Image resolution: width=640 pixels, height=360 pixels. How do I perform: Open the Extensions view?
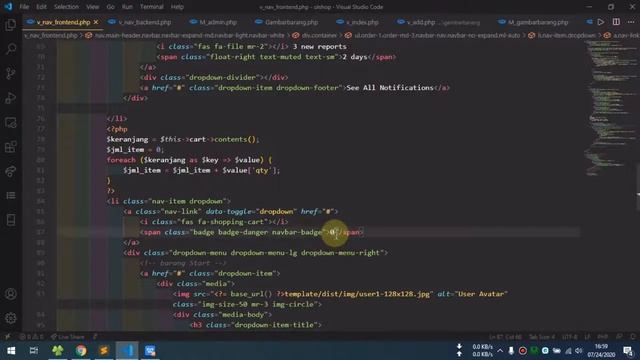click(x=11, y=147)
